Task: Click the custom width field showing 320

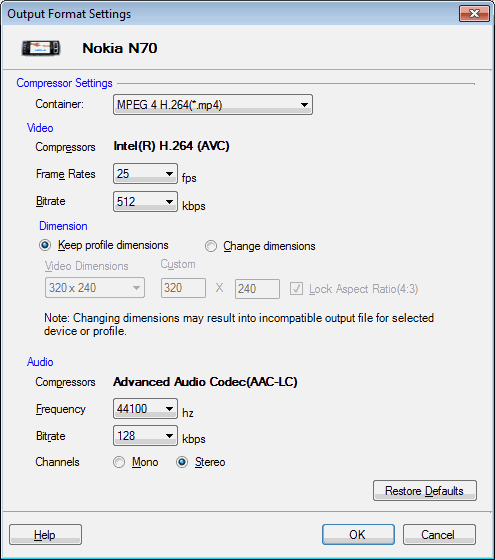Action: click(x=183, y=288)
